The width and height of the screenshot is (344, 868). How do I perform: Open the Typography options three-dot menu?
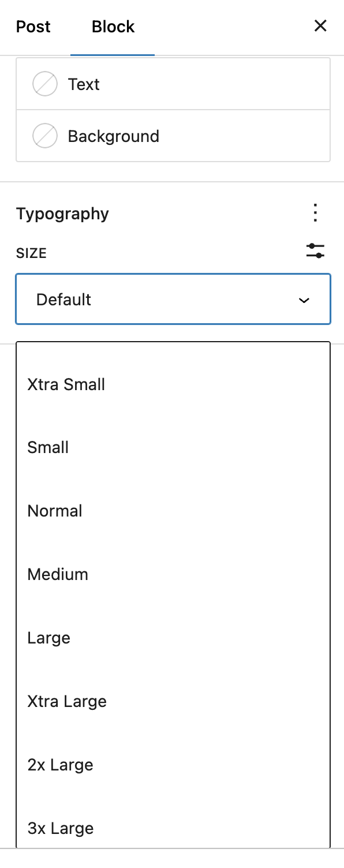[315, 213]
